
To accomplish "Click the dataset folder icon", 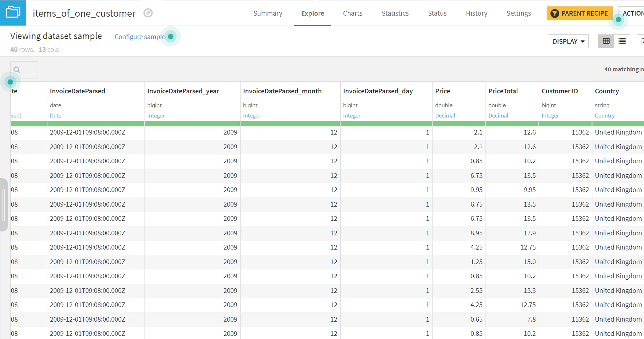I will pyautogui.click(x=13, y=13).
